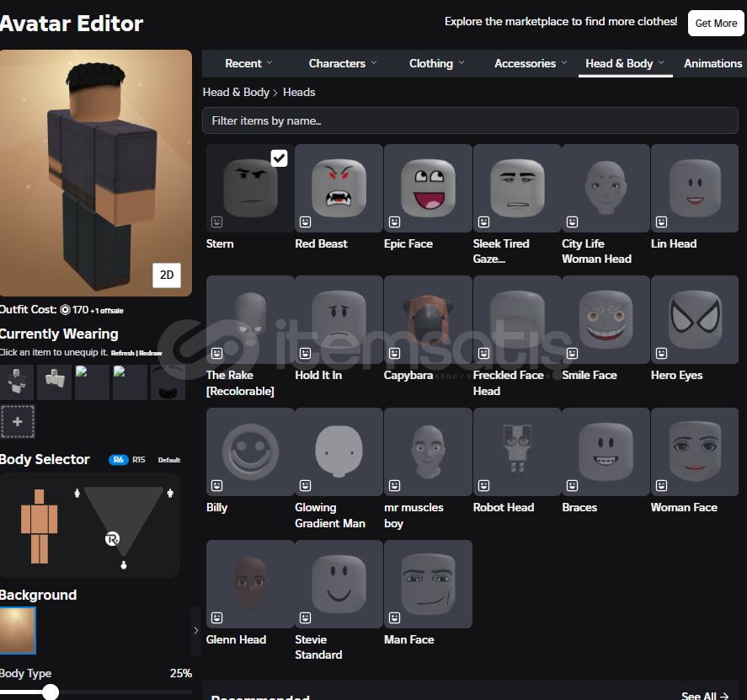Open the Accessories dropdown
Viewport: 747px width, 700px height.
(x=531, y=63)
